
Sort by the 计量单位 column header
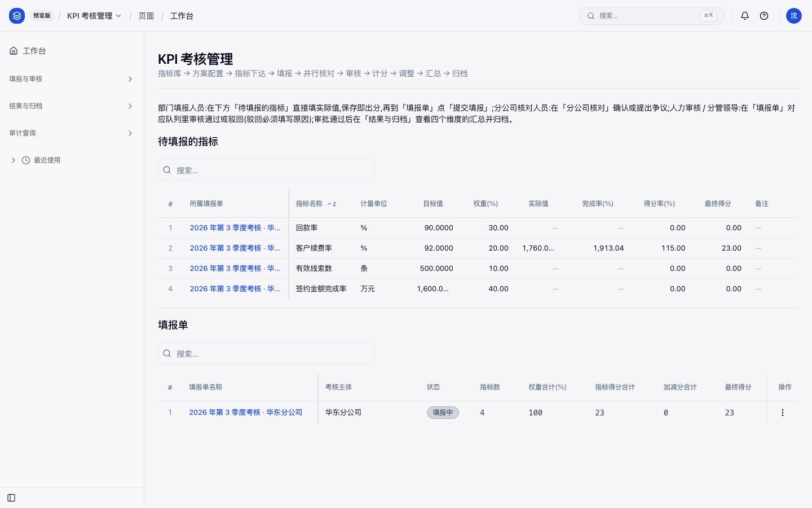(374, 204)
